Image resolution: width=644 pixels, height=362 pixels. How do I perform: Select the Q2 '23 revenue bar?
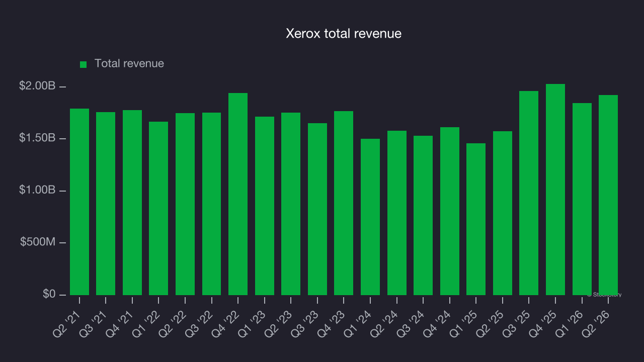coord(291,204)
